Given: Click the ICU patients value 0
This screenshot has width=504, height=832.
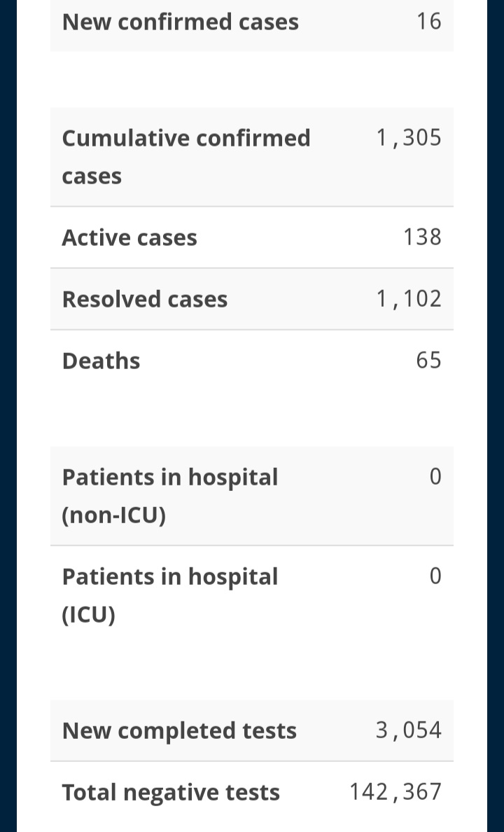Looking at the screenshot, I should (x=435, y=576).
